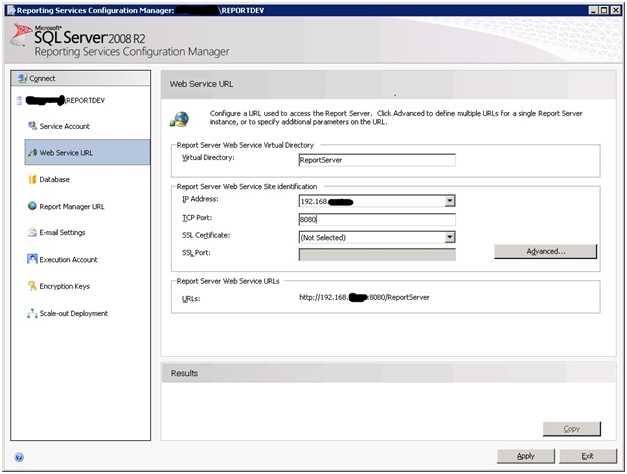Open the Report Manager URL page

(x=72, y=207)
